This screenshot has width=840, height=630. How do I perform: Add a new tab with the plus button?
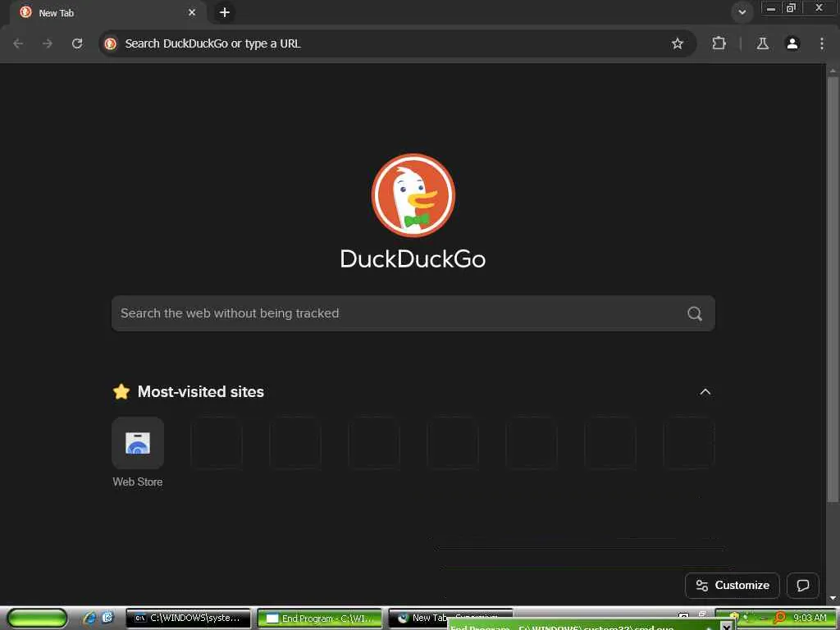click(225, 12)
